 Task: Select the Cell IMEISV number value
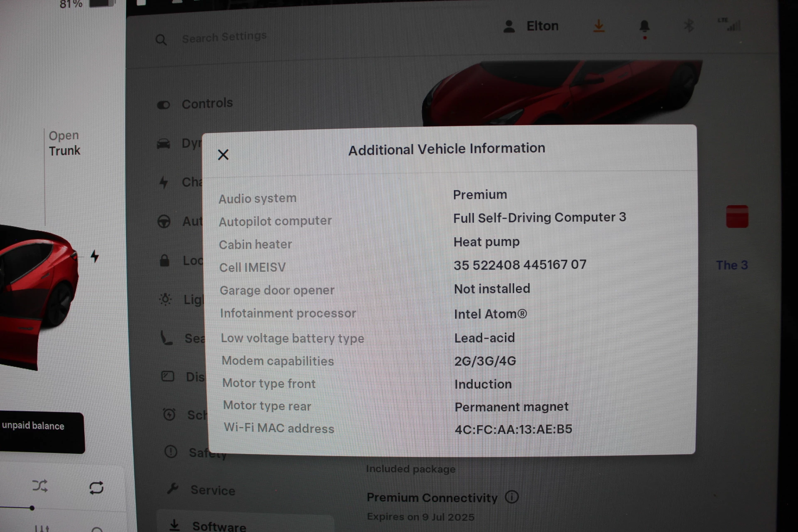[520, 265]
